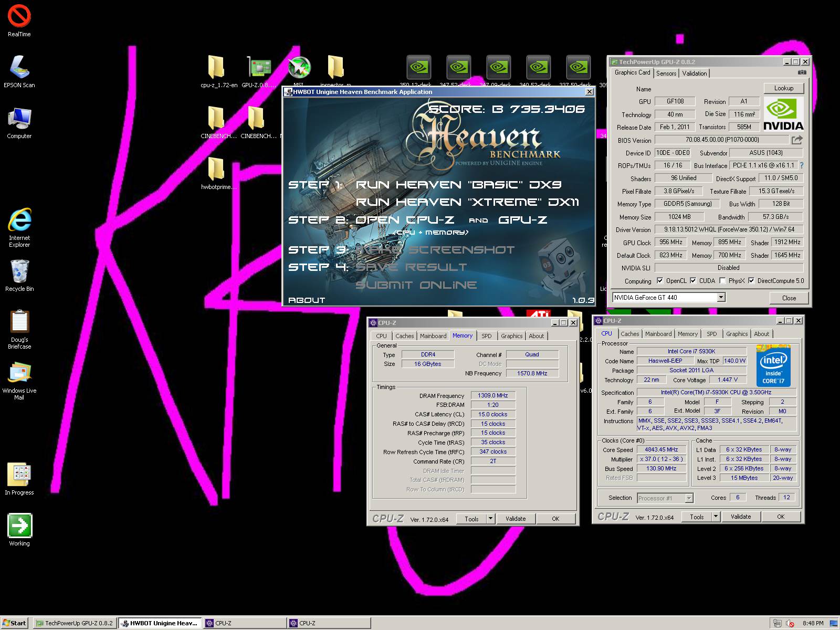
Task: Click the Core Speed value 4843.45 MHz
Action: click(x=661, y=449)
